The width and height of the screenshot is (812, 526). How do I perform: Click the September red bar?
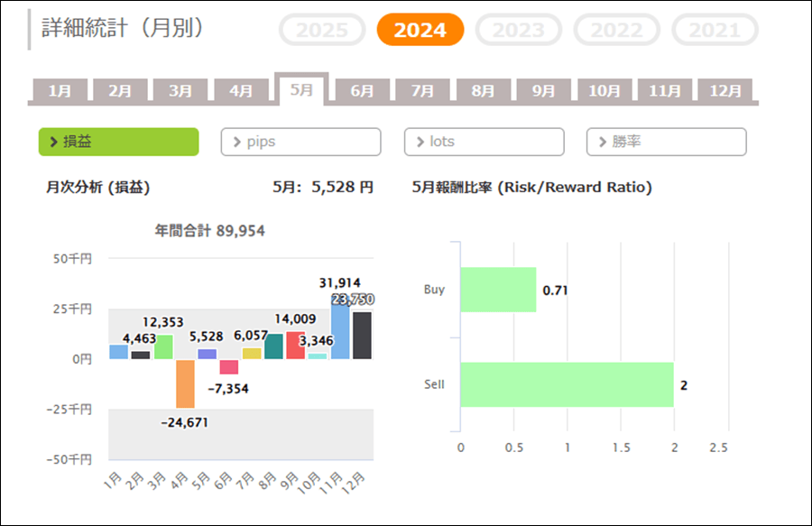tap(296, 346)
